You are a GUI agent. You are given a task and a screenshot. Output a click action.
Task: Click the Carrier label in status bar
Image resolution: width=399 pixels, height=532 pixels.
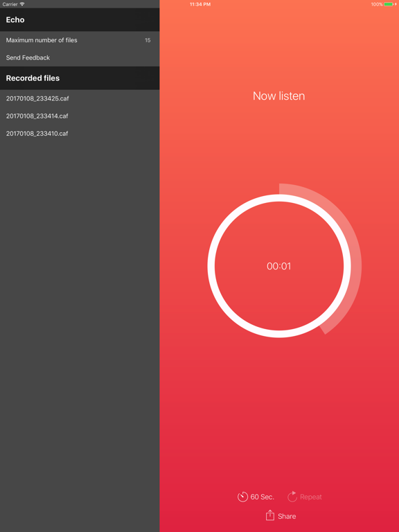(10, 4)
